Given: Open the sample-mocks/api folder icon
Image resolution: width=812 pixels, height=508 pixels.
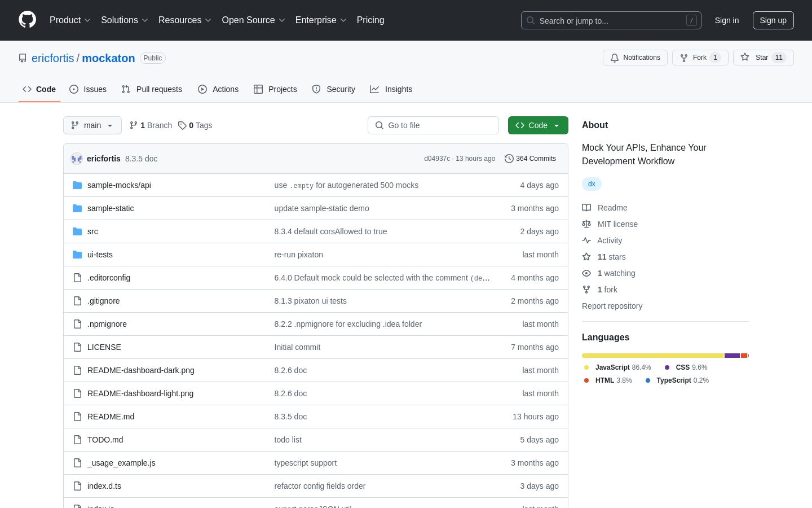Looking at the screenshot, I should 77,185.
